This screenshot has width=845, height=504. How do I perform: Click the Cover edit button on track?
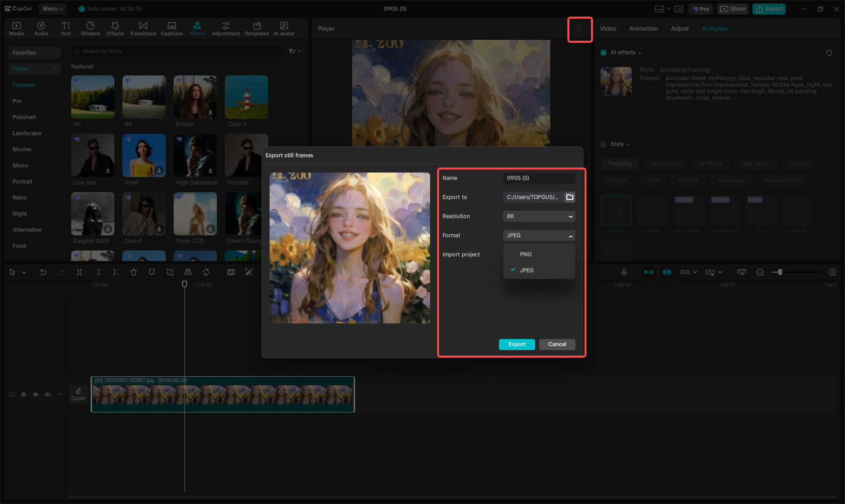(78, 394)
